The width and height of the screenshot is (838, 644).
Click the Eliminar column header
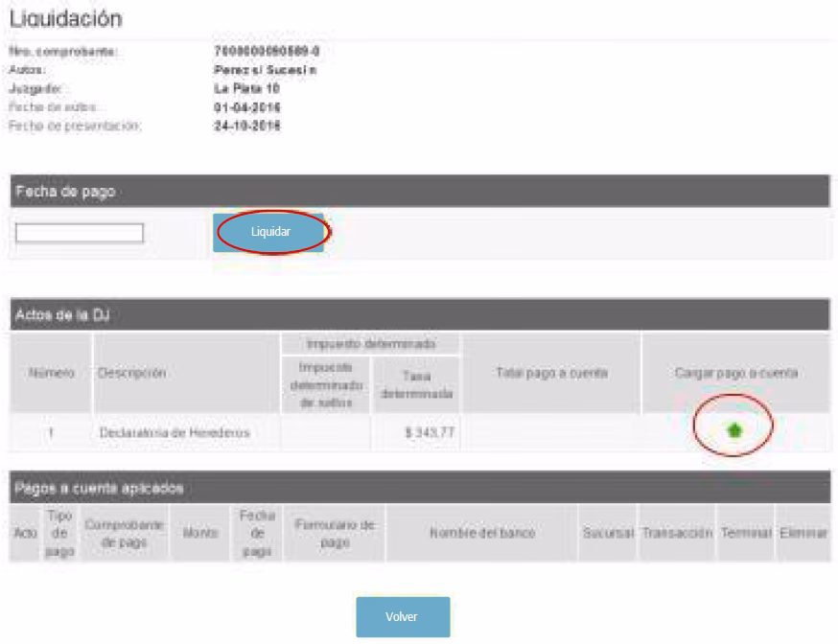803,532
